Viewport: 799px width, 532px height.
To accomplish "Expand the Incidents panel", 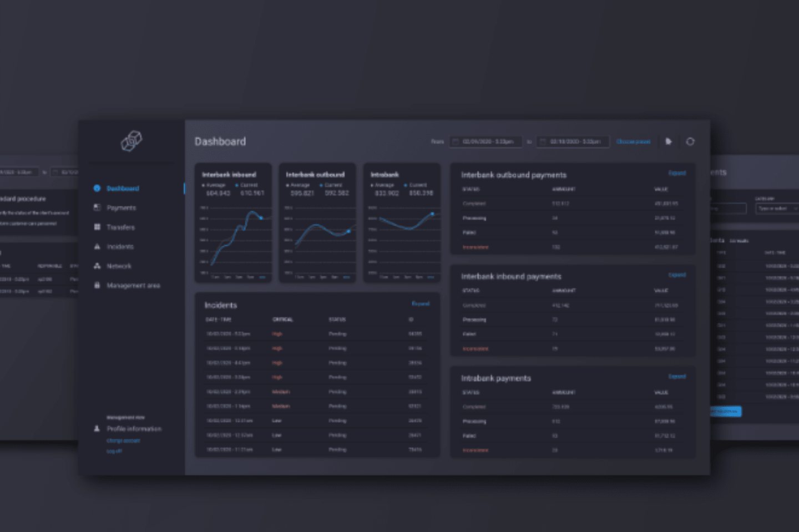I will point(421,303).
